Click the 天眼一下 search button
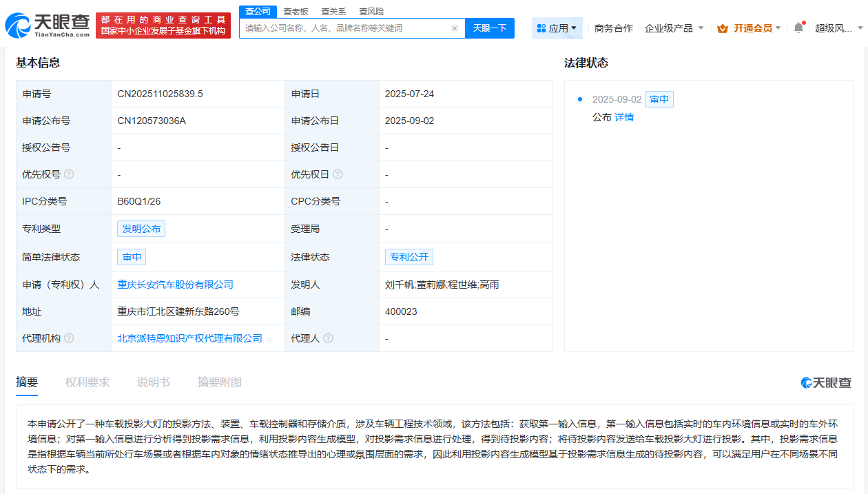Screen dimensions: 868x494 coord(490,28)
